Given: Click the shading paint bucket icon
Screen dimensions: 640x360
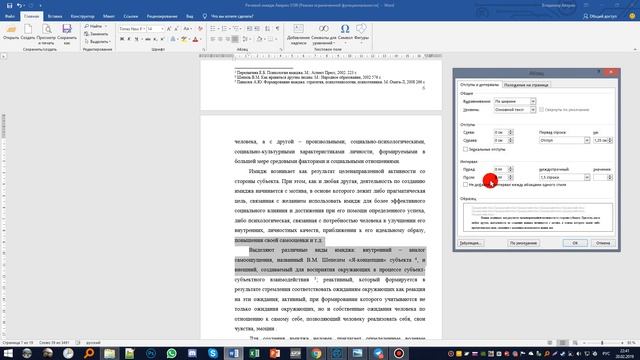Looking at the screenshot, I should coord(259,39).
